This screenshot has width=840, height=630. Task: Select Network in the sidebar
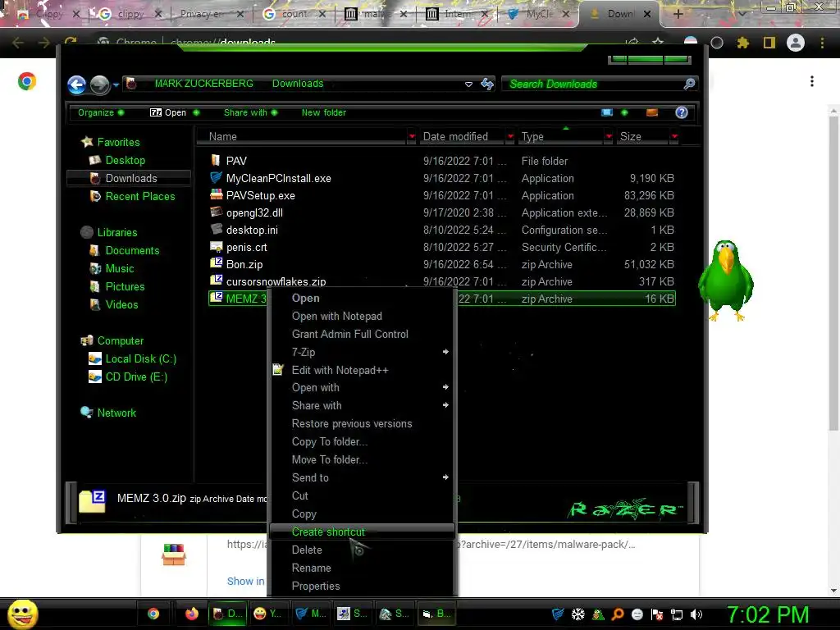tap(116, 413)
